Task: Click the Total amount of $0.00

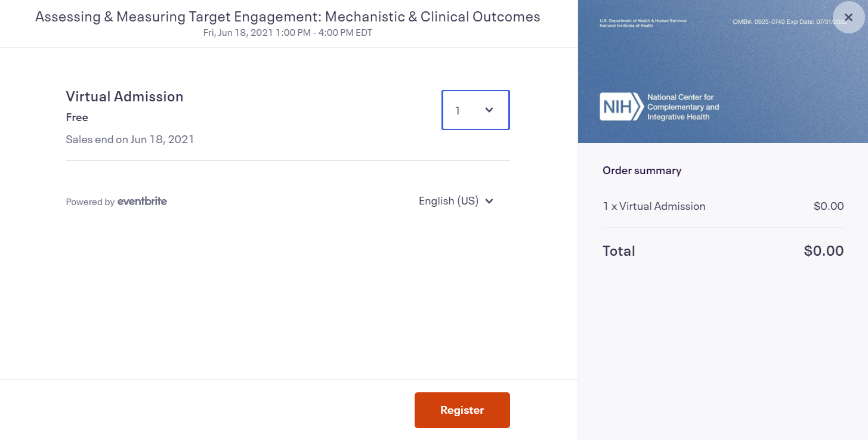Action: (x=824, y=251)
